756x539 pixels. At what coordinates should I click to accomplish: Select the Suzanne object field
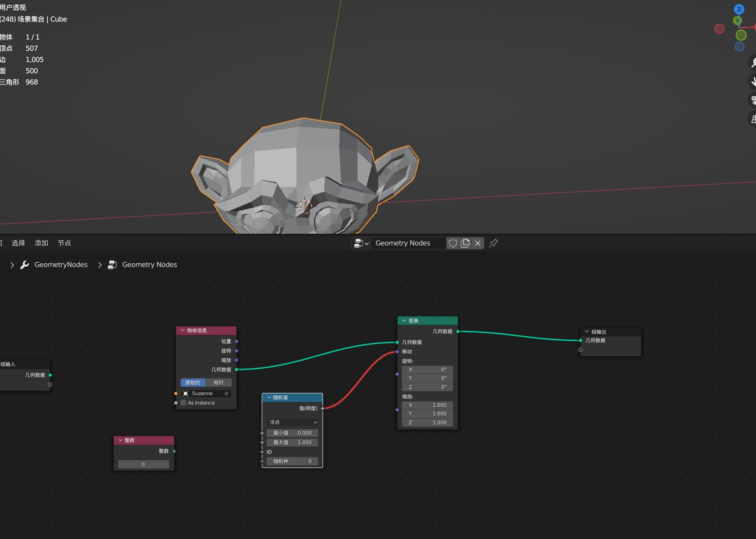coord(206,393)
